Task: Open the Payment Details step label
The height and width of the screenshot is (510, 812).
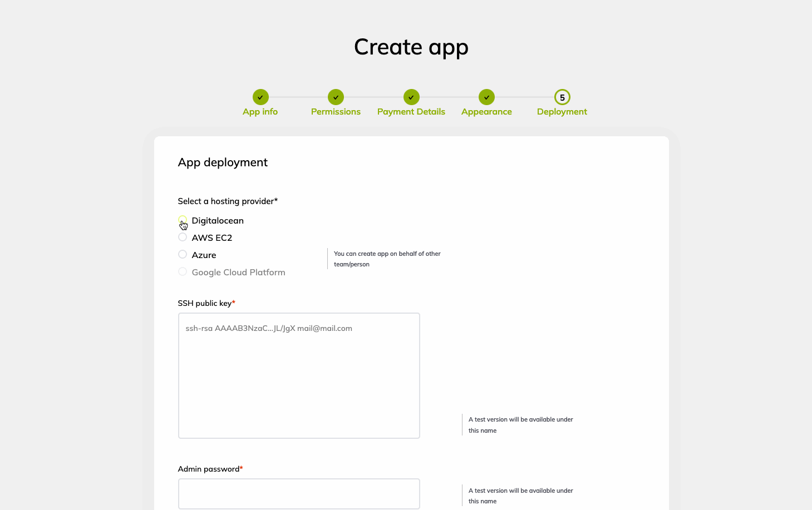Action: click(x=411, y=112)
